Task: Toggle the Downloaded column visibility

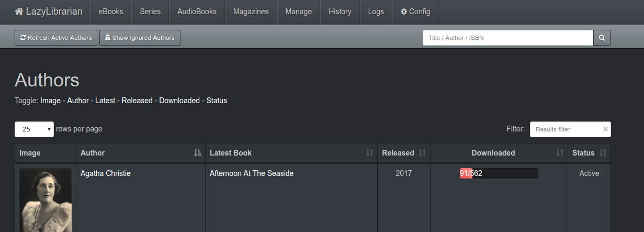Action: pos(179,101)
